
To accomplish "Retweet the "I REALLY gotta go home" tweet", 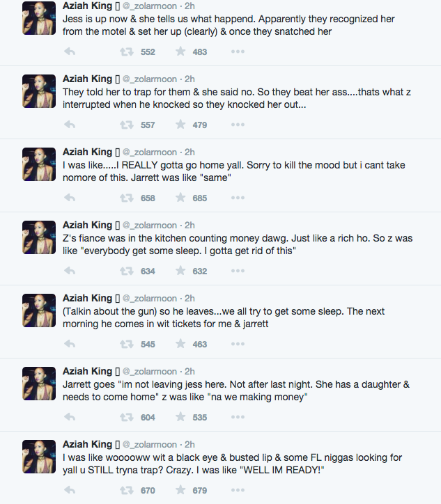I will pos(126,198).
